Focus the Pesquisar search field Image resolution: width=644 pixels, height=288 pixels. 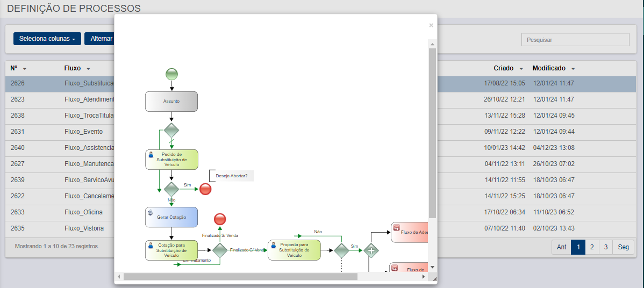click(x=575, y=40)
